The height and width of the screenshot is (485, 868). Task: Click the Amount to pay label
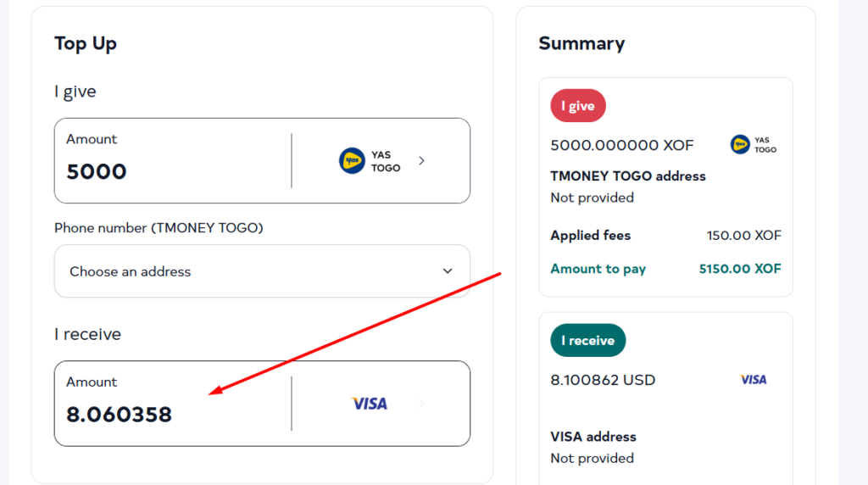[598, 269]
